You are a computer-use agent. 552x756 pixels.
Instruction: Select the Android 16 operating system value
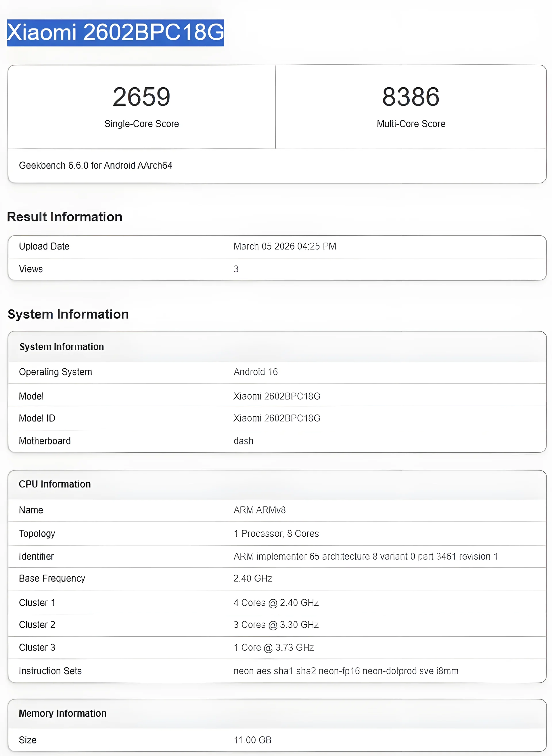click(256, 372)
